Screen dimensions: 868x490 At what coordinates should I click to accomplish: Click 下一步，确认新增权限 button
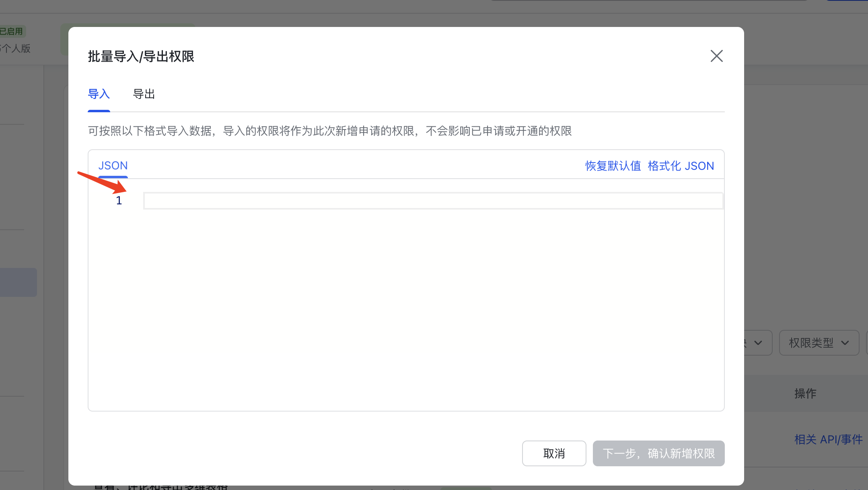point(658,453)
